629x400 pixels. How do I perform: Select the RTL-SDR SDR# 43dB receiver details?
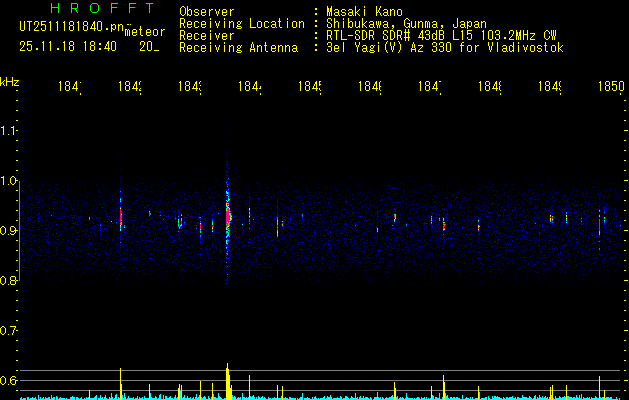click(x=441, y=36)
